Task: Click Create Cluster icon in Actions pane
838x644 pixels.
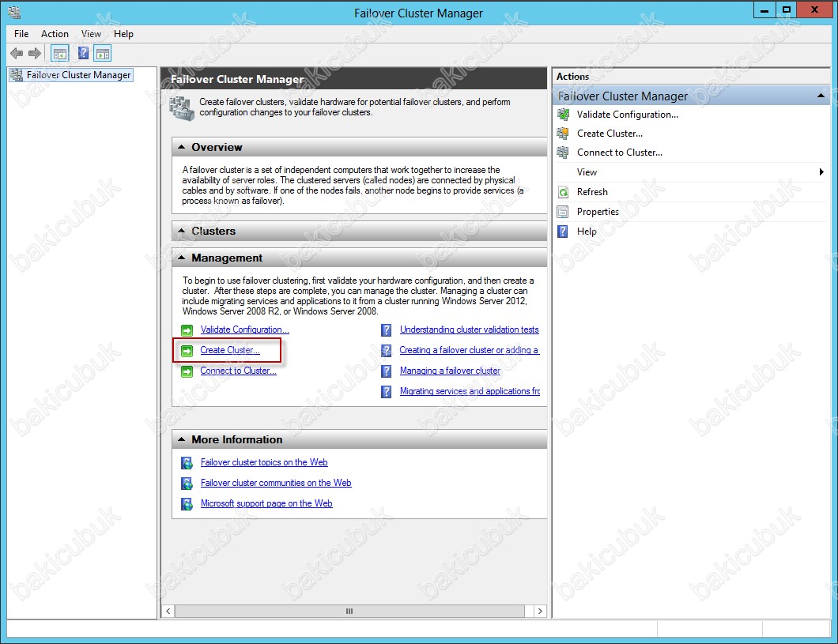Action: pyautogui.click(x=563, y=134)
